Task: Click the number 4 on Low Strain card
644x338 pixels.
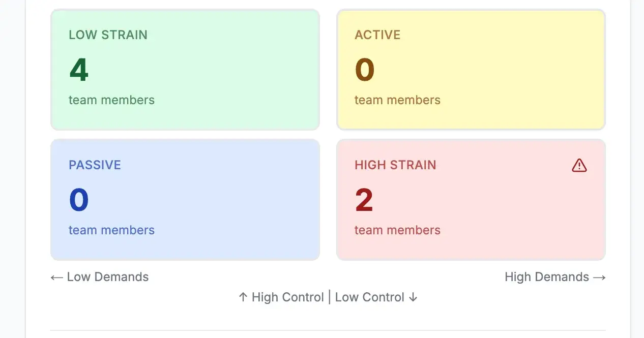Action: [x=78, y=70]
